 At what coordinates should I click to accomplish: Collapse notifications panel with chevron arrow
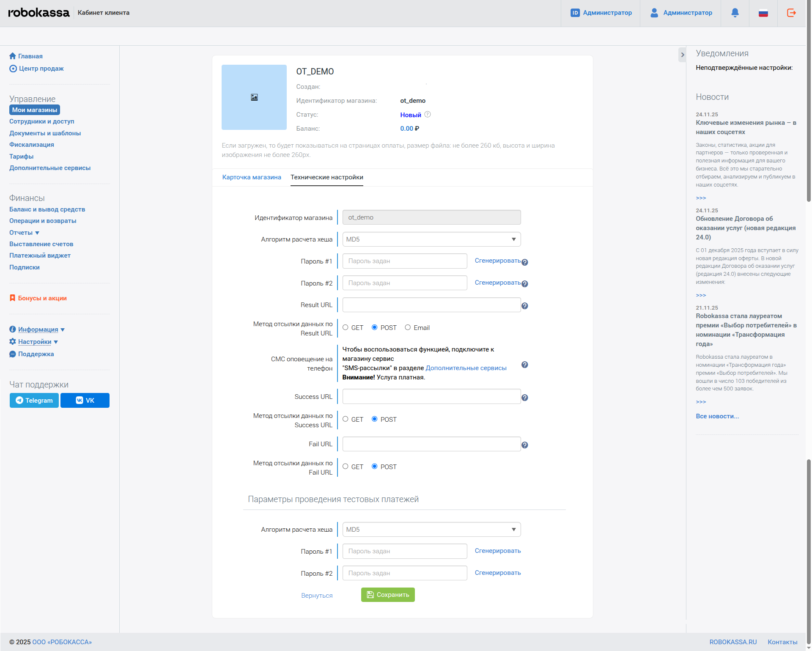pos(682,55)
